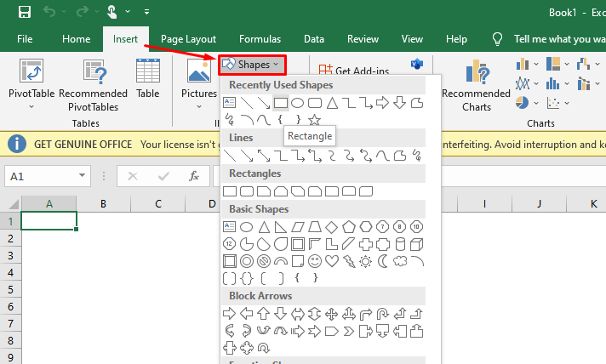The height and width of the screenshot is (364, 606).
Task: Choose the smiley face basic shape
Action: 315,260
